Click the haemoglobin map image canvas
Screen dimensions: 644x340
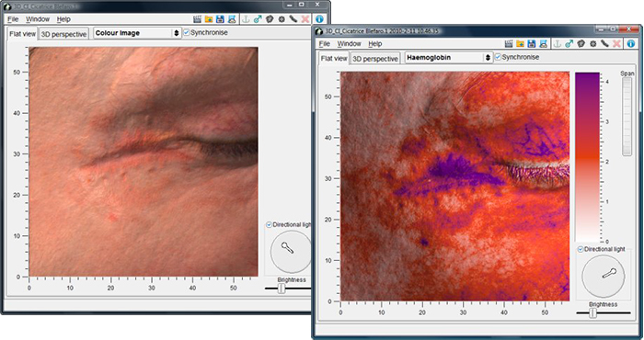pyautogui.click(x=455, y=187)
